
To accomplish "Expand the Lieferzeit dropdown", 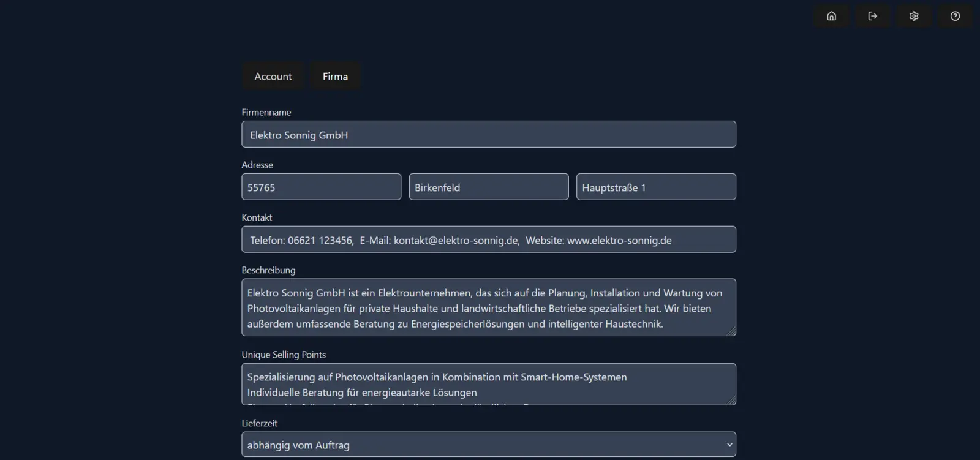I will pos(488,445).
